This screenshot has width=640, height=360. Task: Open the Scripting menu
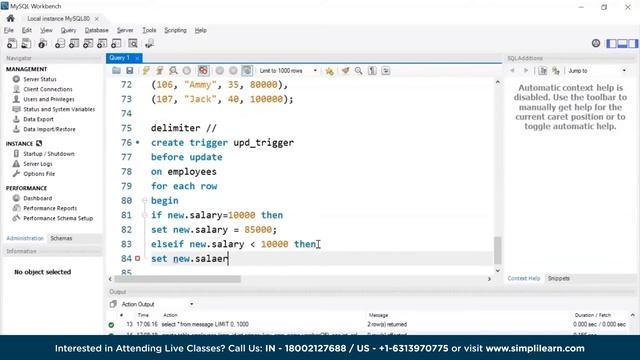click(175, 30)
